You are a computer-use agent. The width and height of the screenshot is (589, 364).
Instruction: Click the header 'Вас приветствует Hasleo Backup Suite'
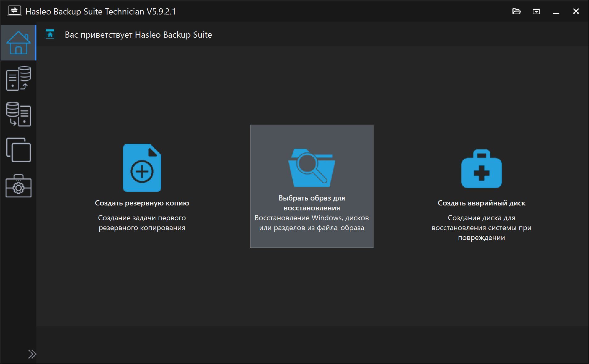(138, 35)
